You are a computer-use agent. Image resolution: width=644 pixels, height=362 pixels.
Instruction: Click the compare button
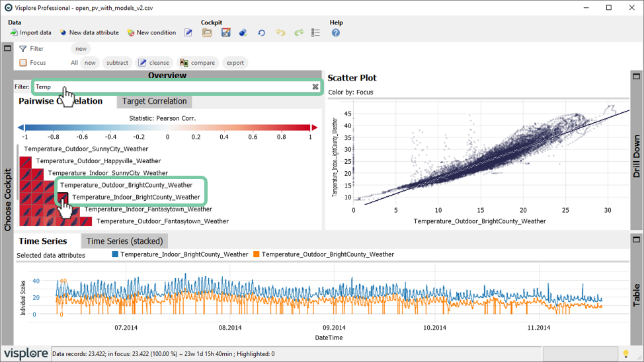(x=198, y=62)
